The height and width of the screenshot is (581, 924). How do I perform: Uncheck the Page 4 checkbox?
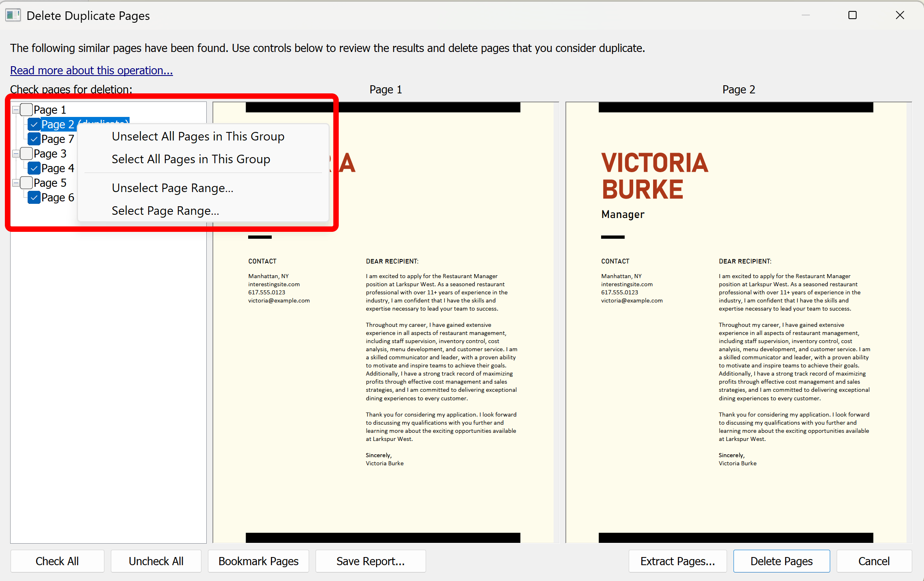pyautogui.click(x=34, y=168)
